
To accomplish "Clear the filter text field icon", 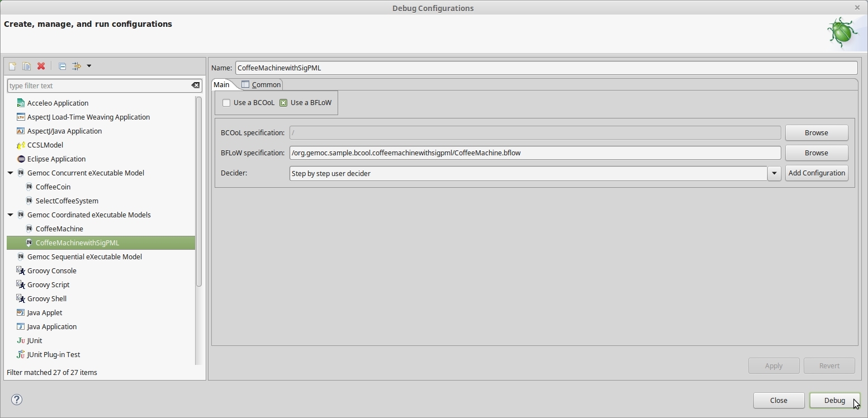I will click(x=195, y=85).
